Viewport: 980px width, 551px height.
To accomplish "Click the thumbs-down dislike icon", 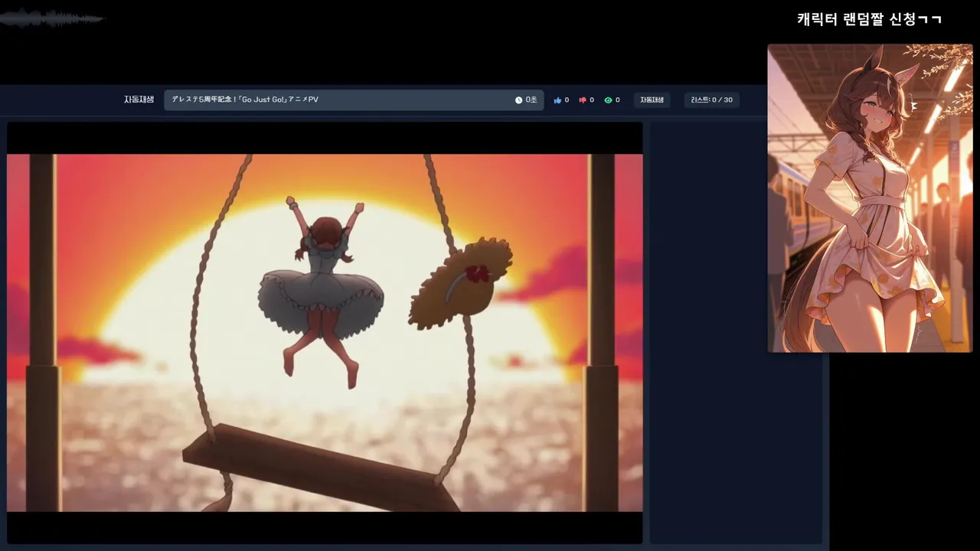I will coord(583,100).
